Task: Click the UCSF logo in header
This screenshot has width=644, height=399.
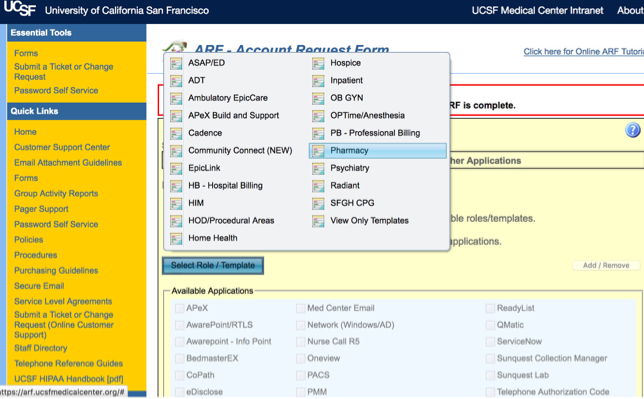Action: pos(19,9)
